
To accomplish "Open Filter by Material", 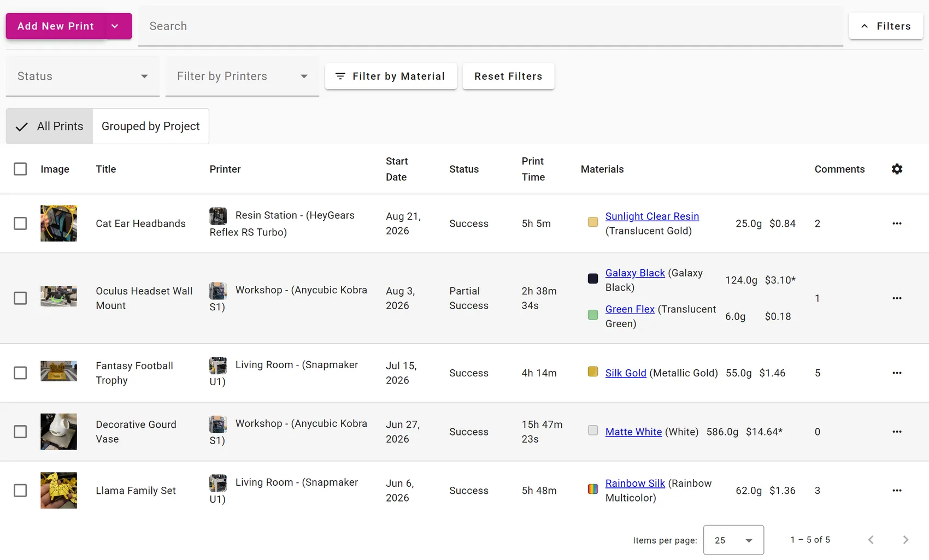I will (x=391, y=76).
